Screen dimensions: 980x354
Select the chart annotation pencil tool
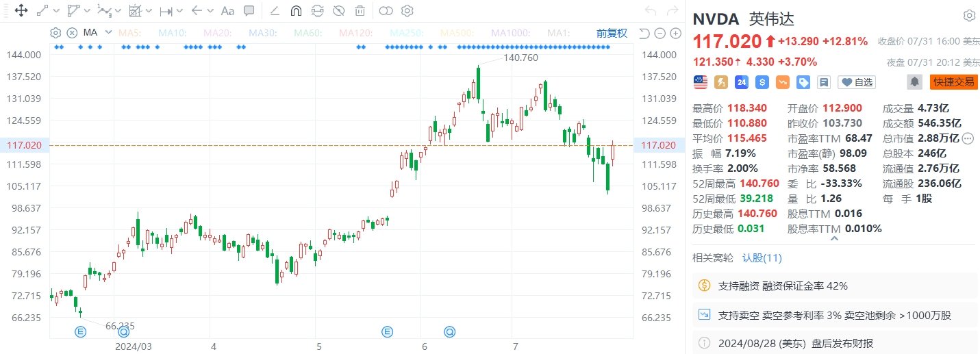click(x=135, y=10)
